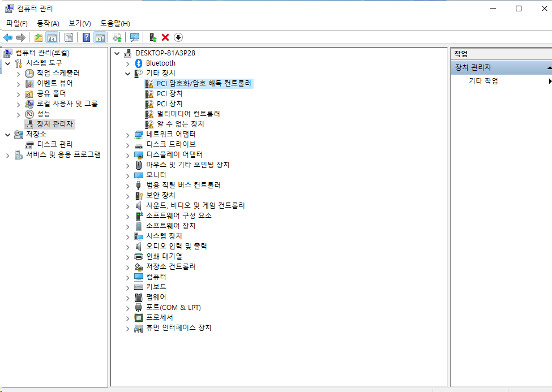The height and width of the screenshot is (392, 552).
Task: Expand the 성능 node
Action: [x=18, y=115]
